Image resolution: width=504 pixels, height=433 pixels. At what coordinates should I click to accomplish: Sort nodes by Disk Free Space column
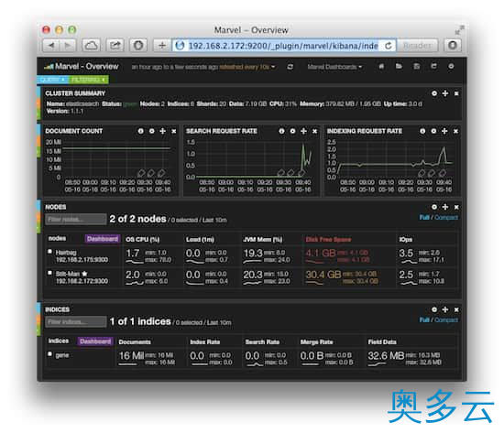coord(328,240)
